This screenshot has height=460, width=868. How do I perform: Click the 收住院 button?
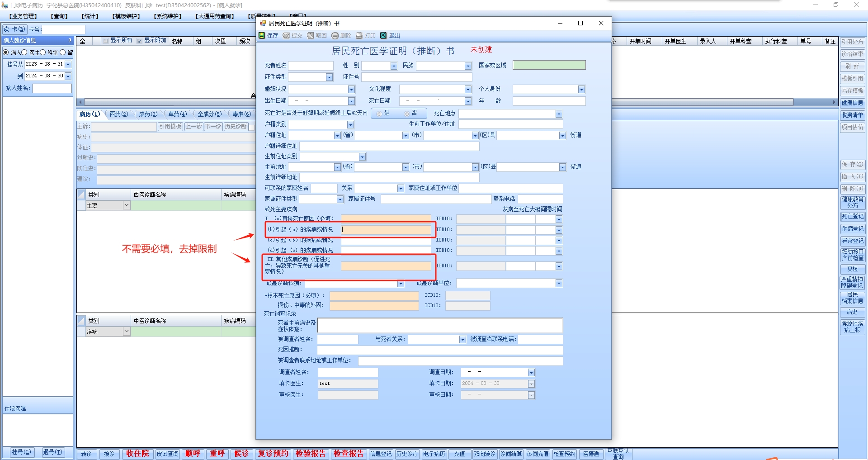point(137,453)
